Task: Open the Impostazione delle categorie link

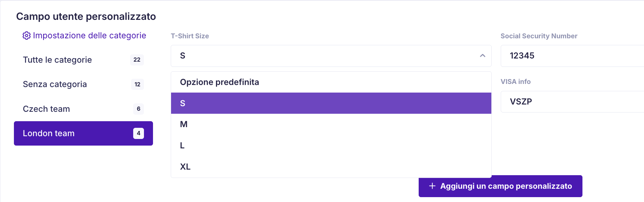Action: pyautogui.click(x=84, y=36)
